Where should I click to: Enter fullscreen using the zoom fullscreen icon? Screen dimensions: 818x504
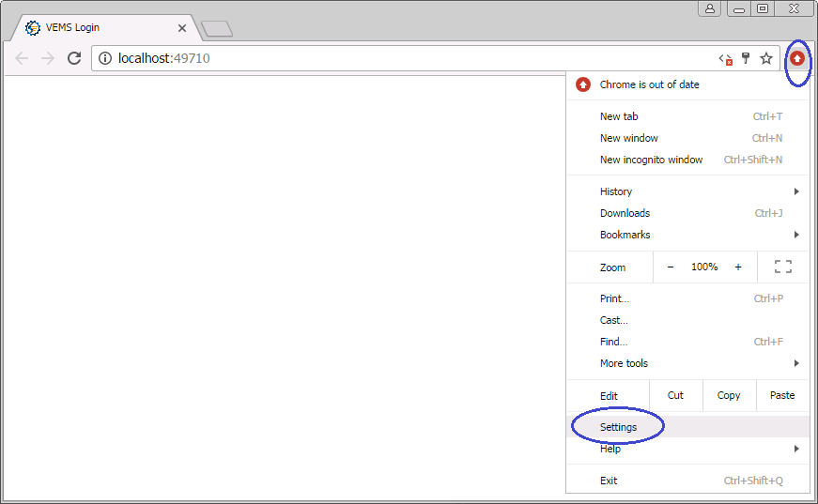pos(782,267)
